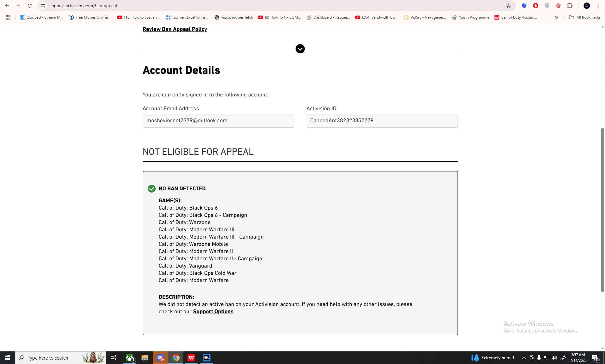Screen dimensions: 605x364
Task: Follow the Support Options link
Action: click(x=213, y=311)
